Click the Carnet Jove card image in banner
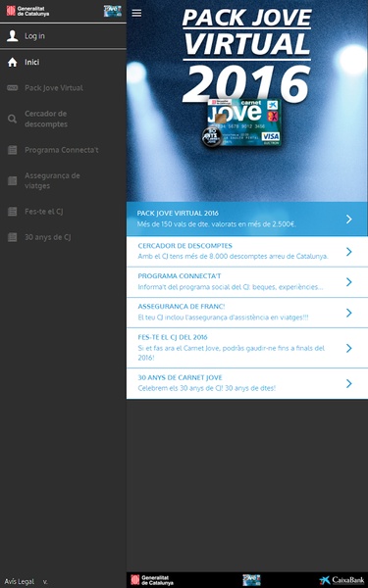The width and height of the screenshot is (368, 588). [x=241, y=123]
